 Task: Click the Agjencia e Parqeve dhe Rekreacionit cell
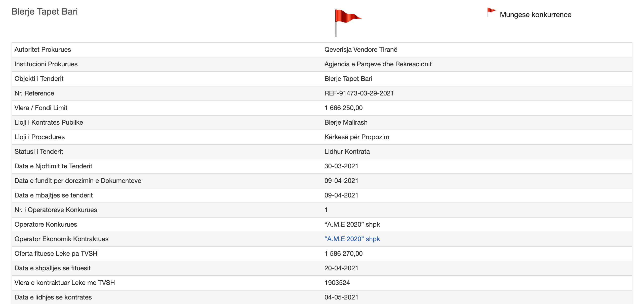click(378, 64)
